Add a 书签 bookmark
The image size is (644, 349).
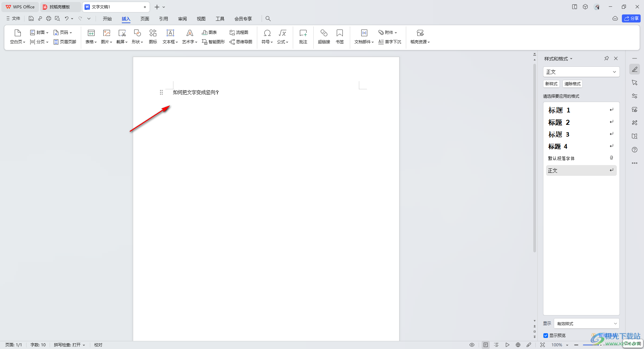coord(340,37)
